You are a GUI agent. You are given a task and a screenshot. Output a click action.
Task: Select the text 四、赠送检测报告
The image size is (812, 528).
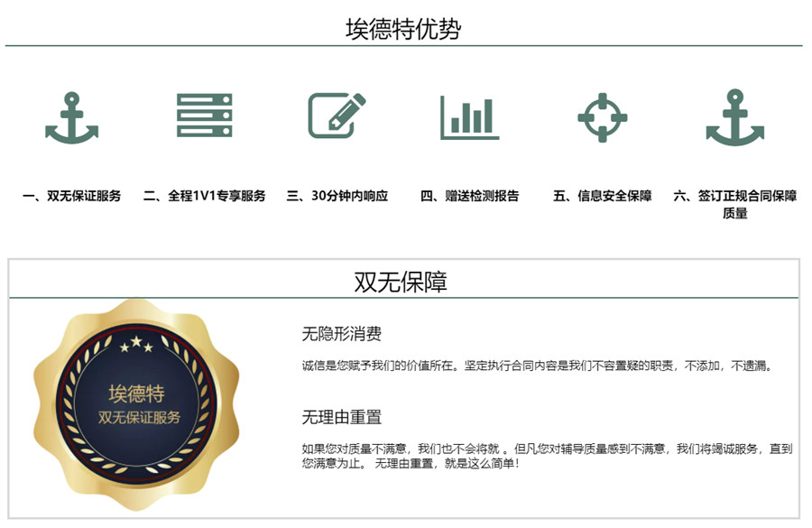pyautogui.click(x=470, y=196)
